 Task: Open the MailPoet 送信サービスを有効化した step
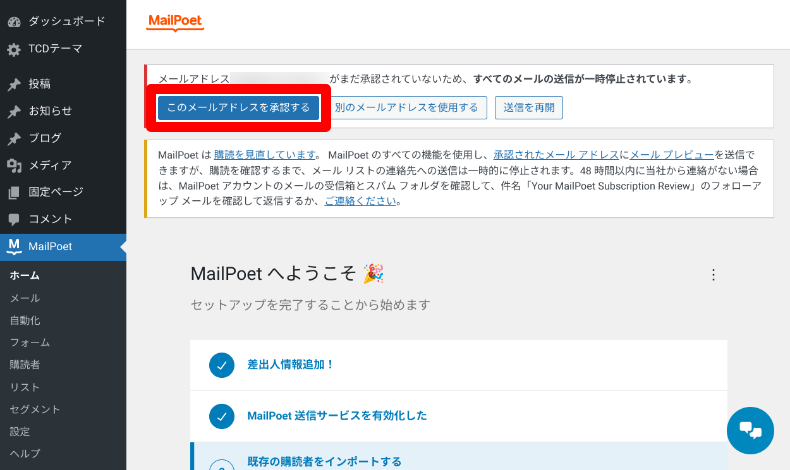point(458,416)
